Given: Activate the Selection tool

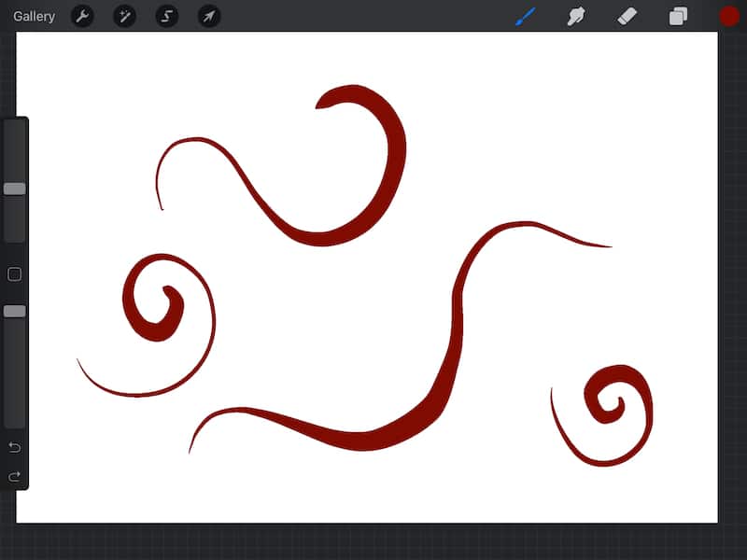Looking at the screenshot, I should click(166, 16).
